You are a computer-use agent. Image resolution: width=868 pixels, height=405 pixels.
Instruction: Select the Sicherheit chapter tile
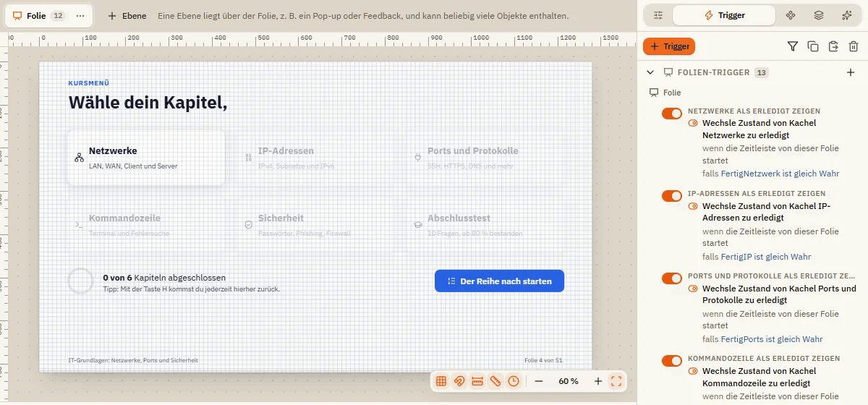(x=315, y=225)
